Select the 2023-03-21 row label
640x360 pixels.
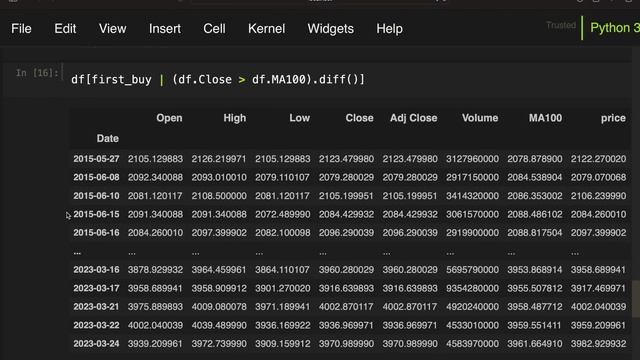[x=96, y=307]
